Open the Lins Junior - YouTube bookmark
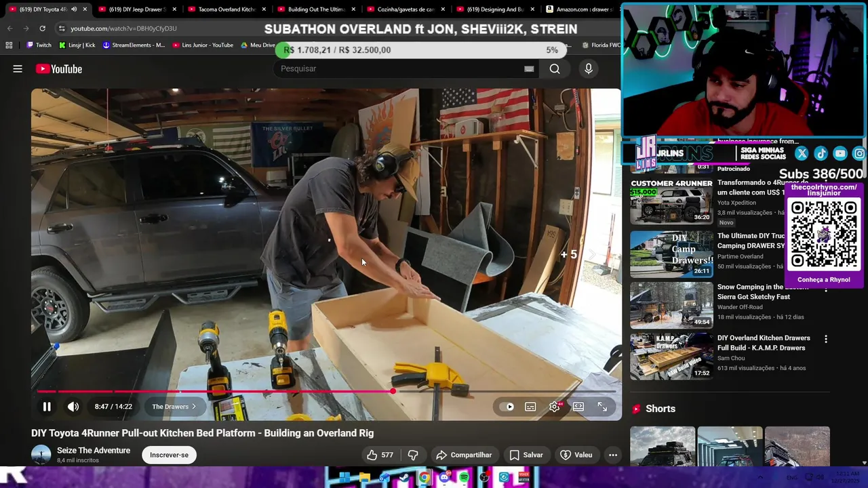The height and width of the screenshot is (488, 868). click(x=203, y=45)
